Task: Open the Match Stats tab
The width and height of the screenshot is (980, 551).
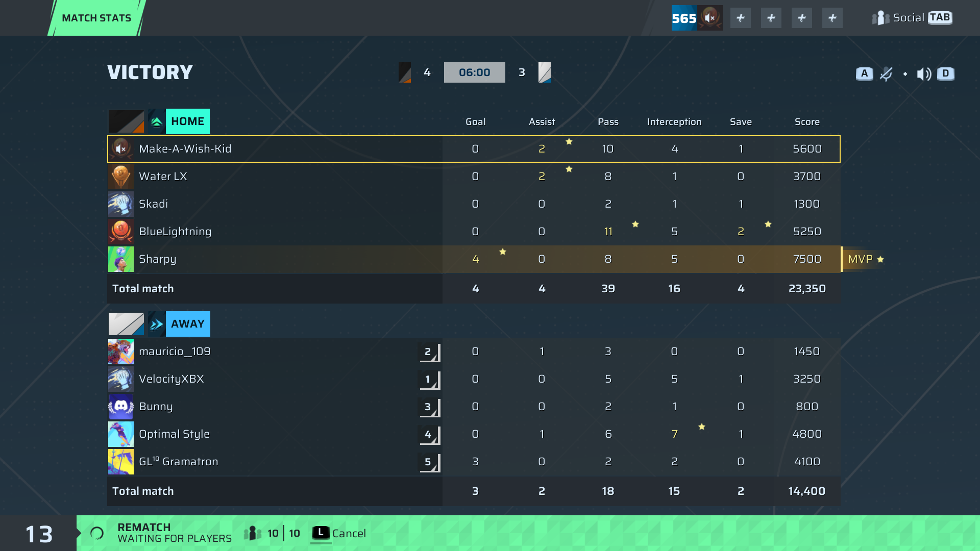Action: coord(96,18)
